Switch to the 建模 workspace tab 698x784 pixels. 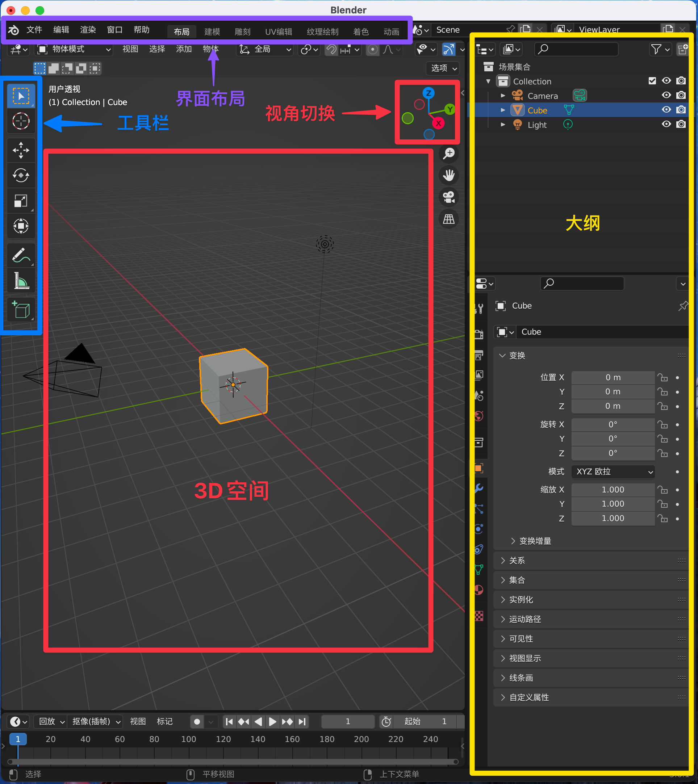pos(212,32)
